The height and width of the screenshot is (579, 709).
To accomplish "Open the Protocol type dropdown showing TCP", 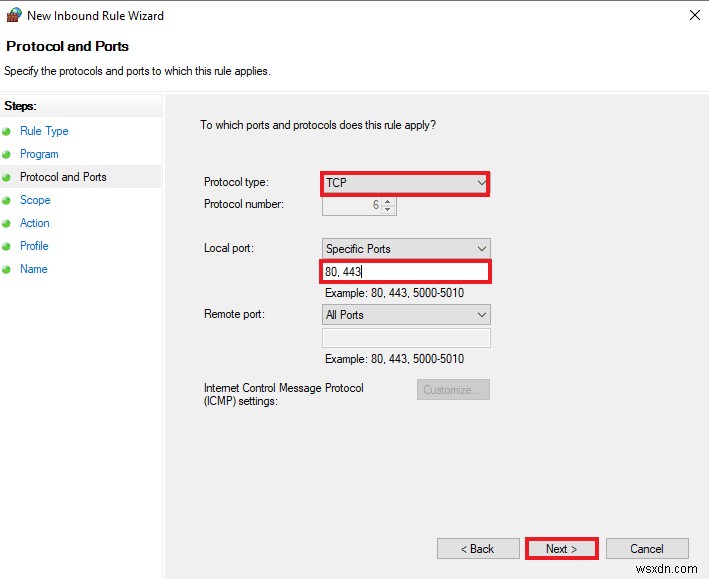I will click(405, 183).
